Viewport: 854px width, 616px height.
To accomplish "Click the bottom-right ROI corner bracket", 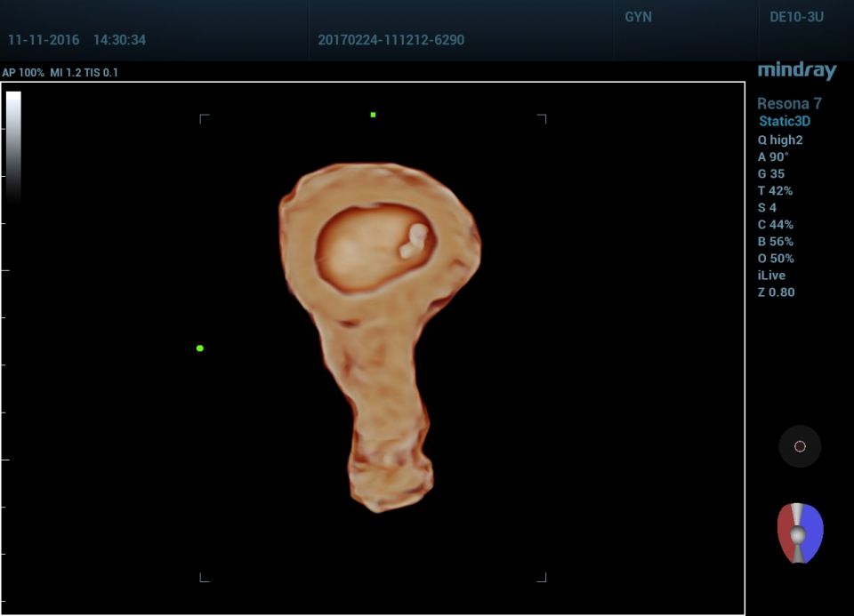I will coord(542,578).
